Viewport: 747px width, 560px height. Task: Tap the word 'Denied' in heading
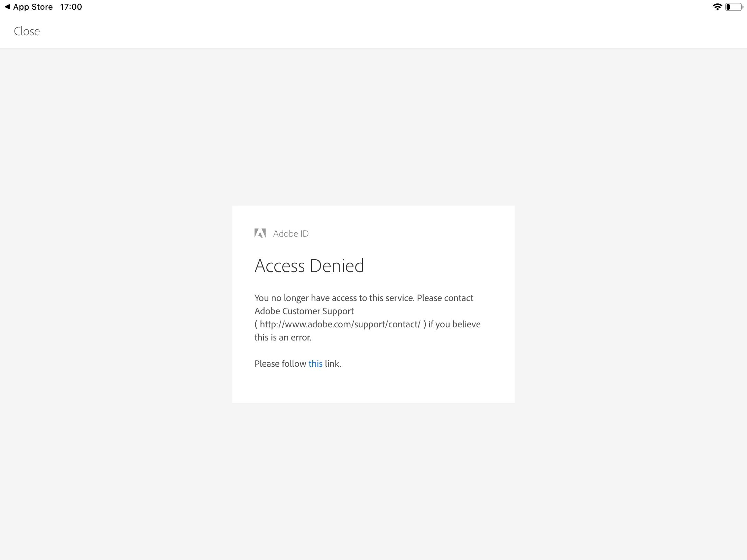[x=336, y=266]
